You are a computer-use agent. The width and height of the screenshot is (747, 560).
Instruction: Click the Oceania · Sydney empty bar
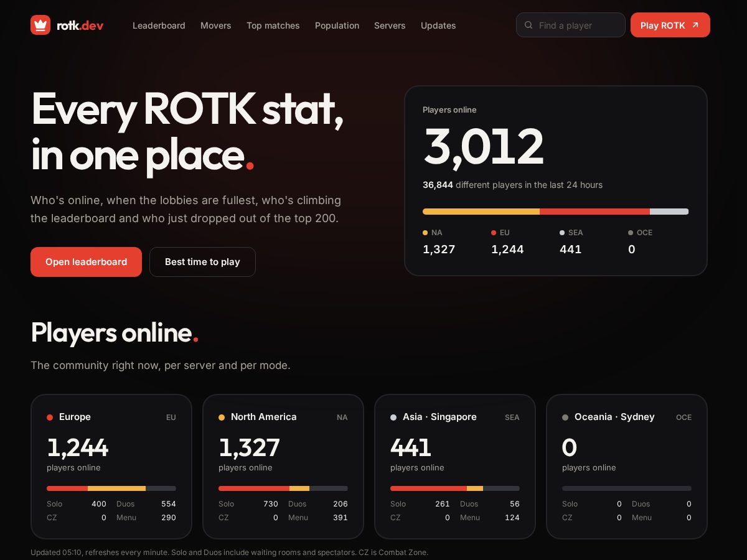point(627,488)
